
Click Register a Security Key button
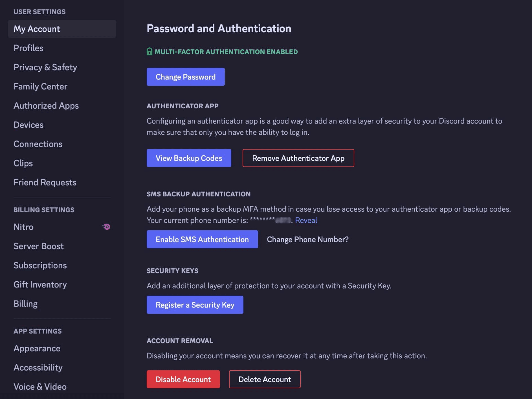pos(195,305)
